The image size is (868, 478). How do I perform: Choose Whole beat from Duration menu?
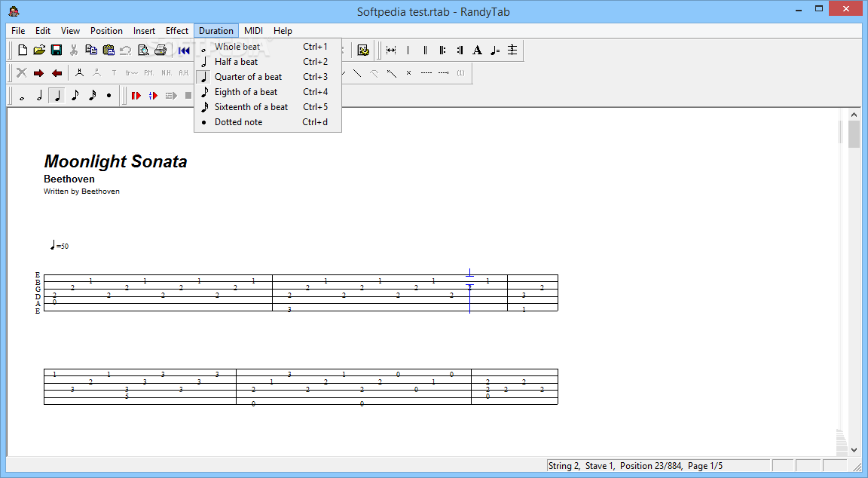(x=268, y=47)
